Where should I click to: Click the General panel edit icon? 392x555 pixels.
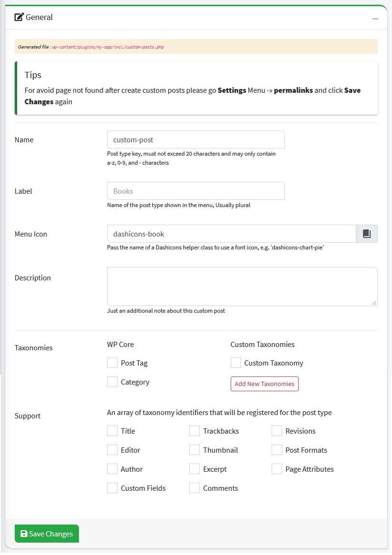pos(19,17)
